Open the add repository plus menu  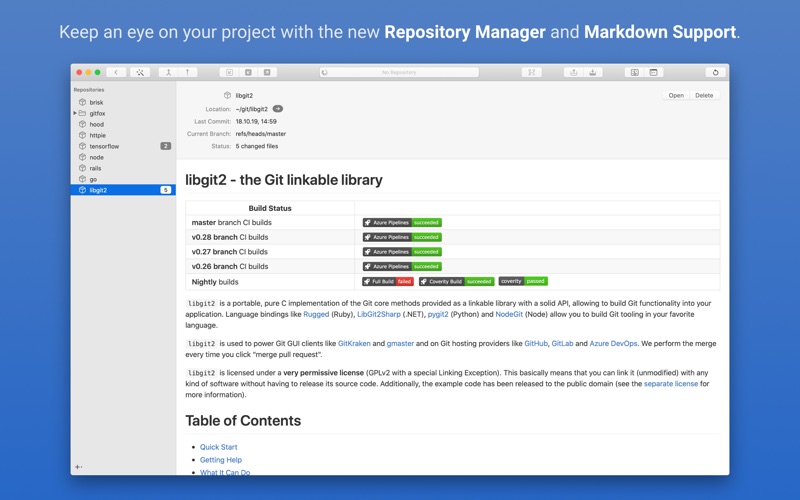click(78, 467)
